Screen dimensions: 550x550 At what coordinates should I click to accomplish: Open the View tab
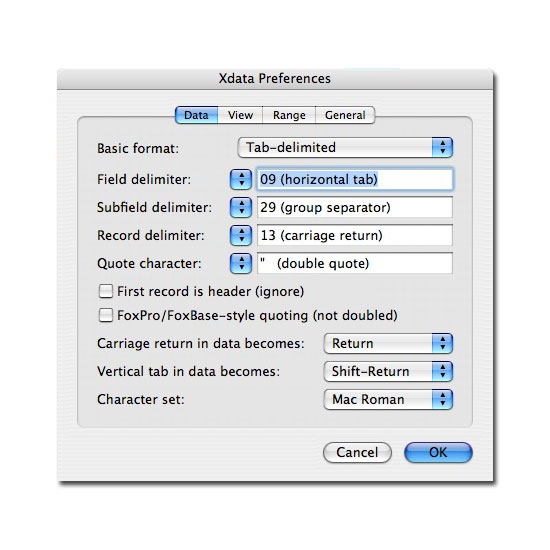(240, 115)
